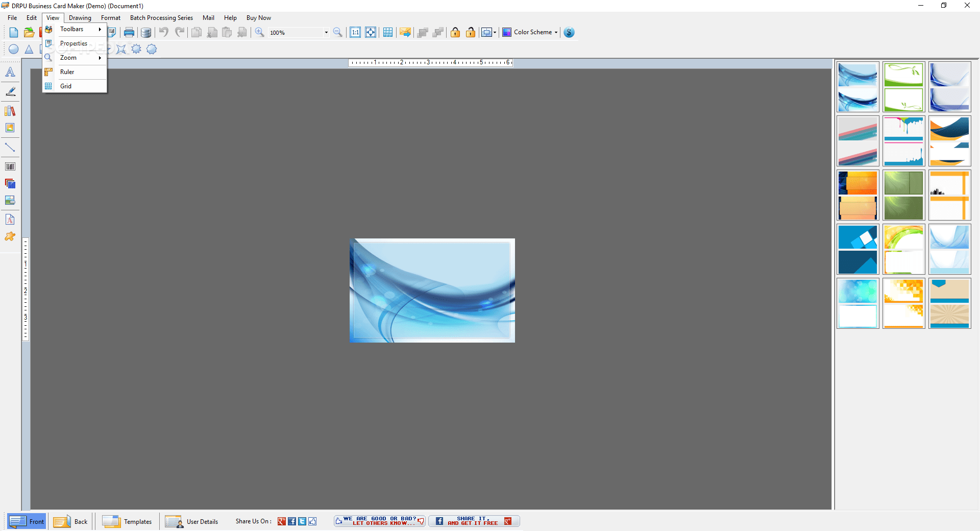Select the Text tool from the left toolbar
The width and height of the screenshot is (980, 531).
click(9, 71)
